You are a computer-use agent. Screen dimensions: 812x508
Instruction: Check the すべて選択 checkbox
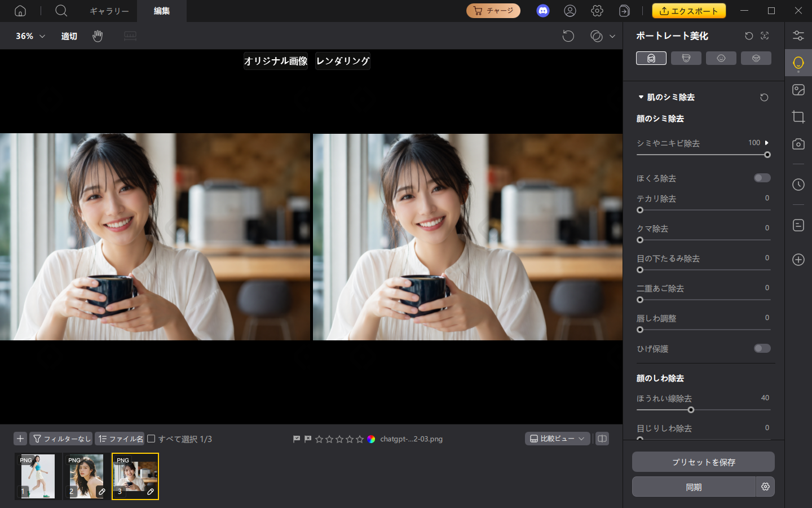pyautogui.click(x=152, y=439)
